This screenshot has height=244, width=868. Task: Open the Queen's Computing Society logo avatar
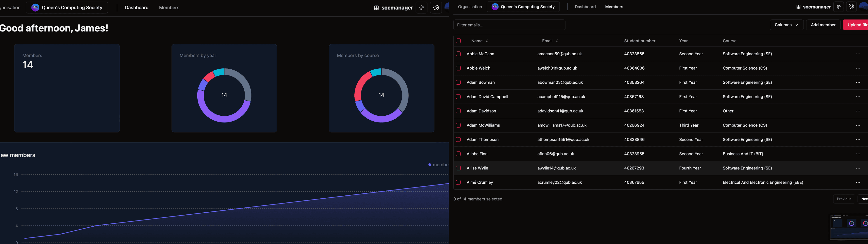[495, 6]
